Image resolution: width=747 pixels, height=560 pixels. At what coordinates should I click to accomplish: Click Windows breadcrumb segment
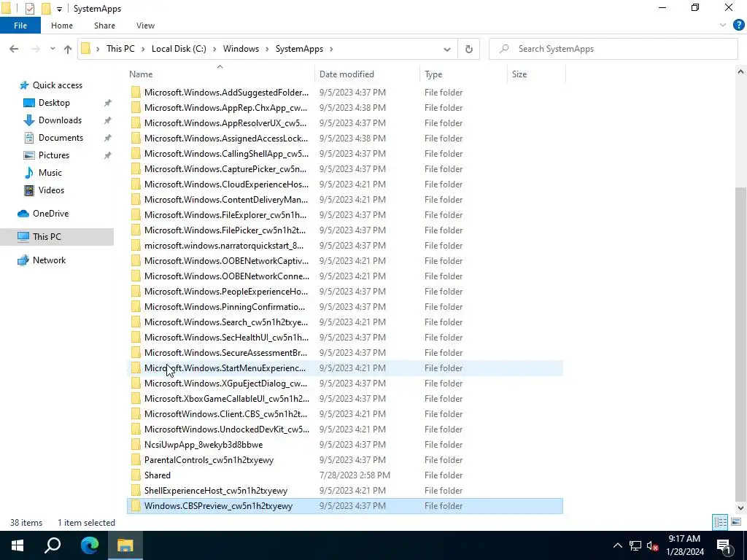[241, 49]
